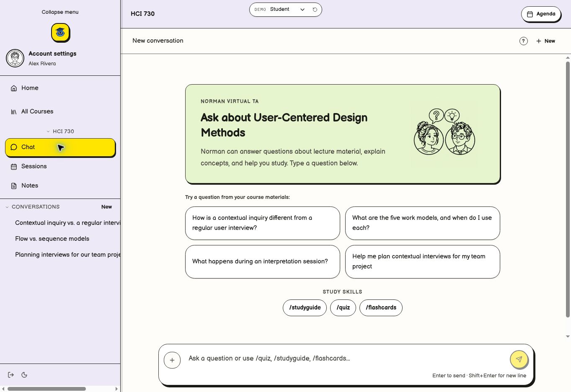Image resolution: width=571 pixels, height=392 pixels.
Task: Open Account settings
Action: [x=52, y=54]
